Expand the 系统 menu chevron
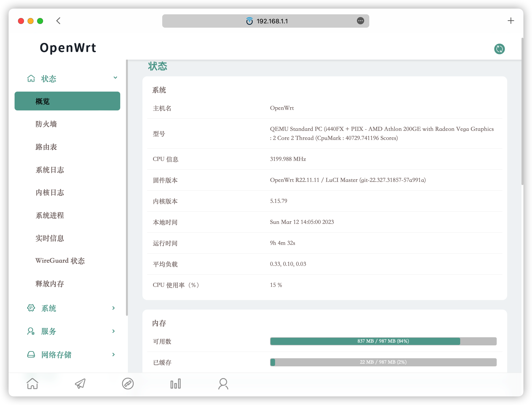The height and width of the screenshot is (405, 532). click(114, 308)
